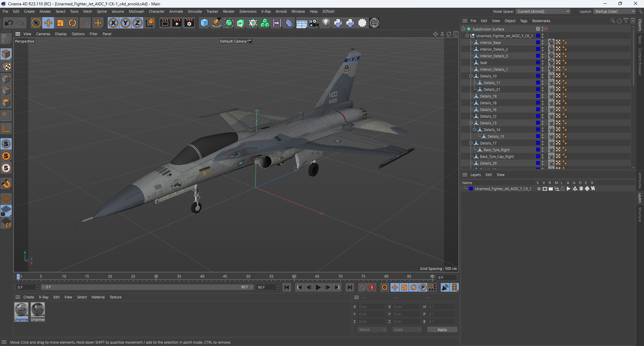The image size is (644, 346).
Task: Collapse the Subdivision Surface hierarchy
Action: [x=464, y=29]
